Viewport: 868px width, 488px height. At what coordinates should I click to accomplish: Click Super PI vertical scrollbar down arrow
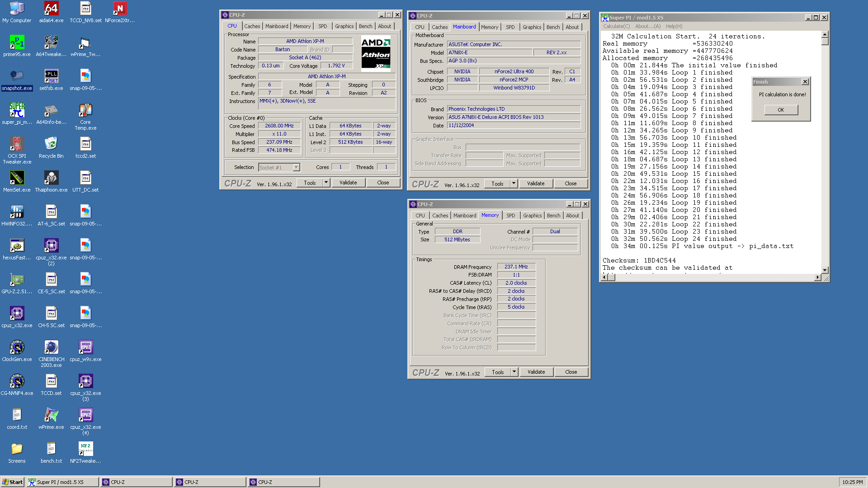825,270
